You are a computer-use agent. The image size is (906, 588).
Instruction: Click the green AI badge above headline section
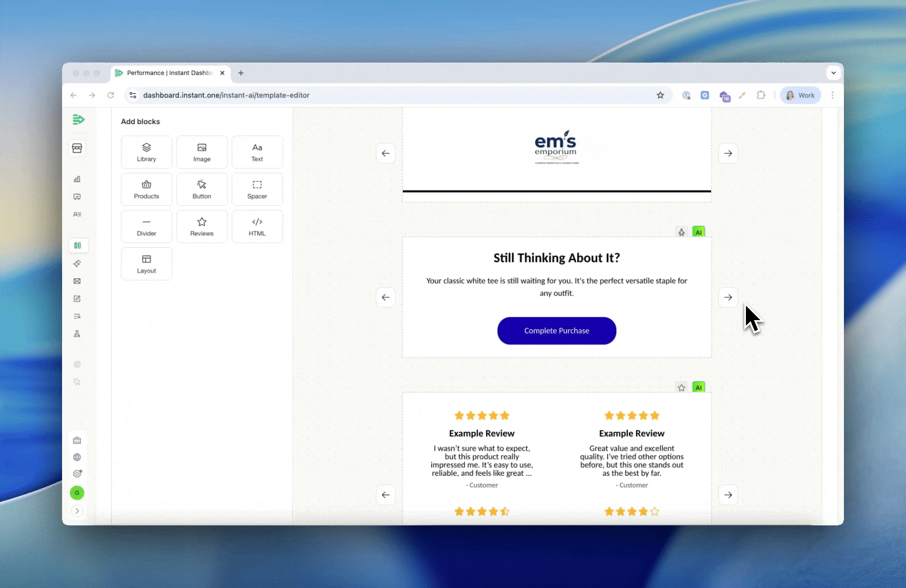699,232
